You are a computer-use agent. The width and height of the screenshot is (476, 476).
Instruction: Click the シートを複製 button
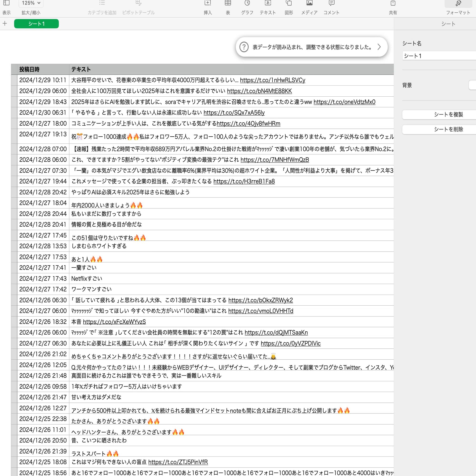(439, 114)
